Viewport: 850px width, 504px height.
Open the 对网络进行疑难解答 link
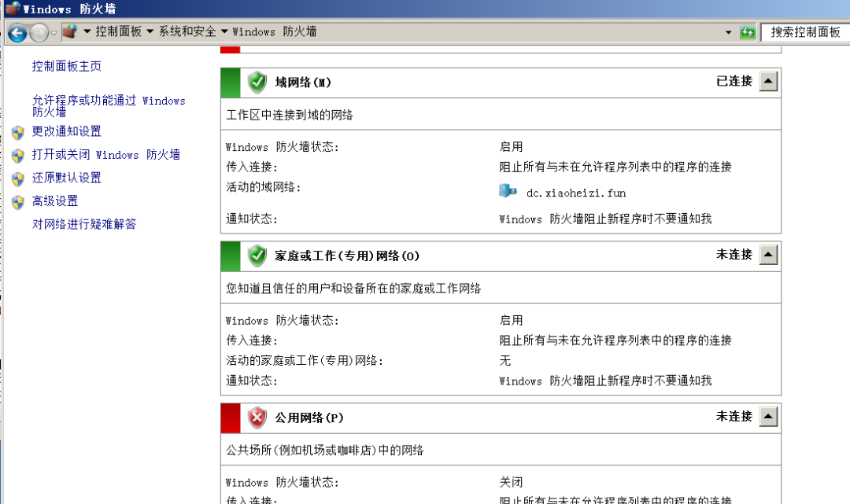point(84,224)
